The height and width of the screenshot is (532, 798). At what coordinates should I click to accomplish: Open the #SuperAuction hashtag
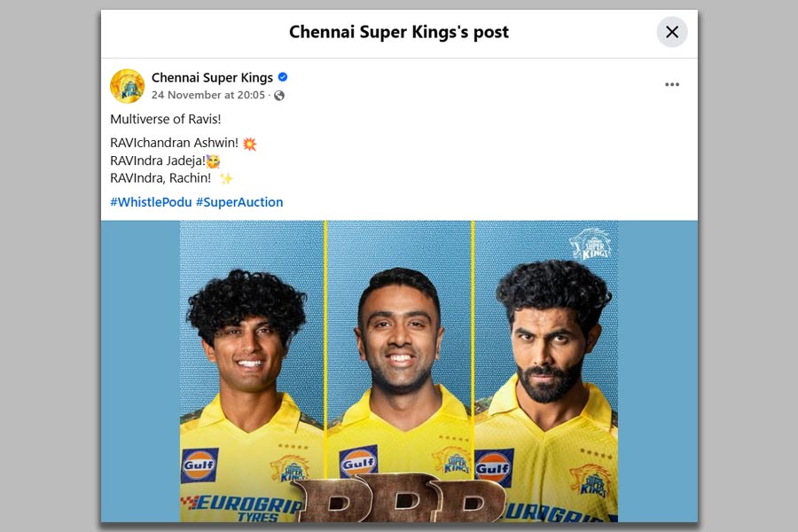click(239, 202)
